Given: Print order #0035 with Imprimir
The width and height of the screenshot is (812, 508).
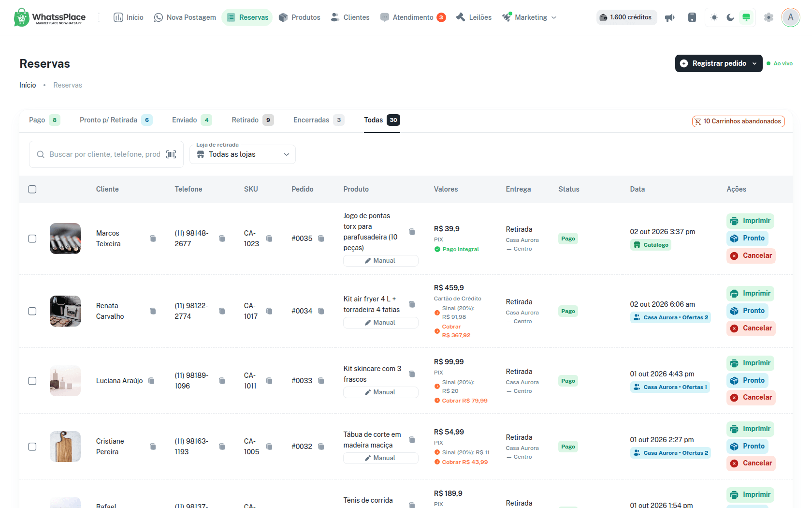Looking at the screenshot, I should [751, 221].
